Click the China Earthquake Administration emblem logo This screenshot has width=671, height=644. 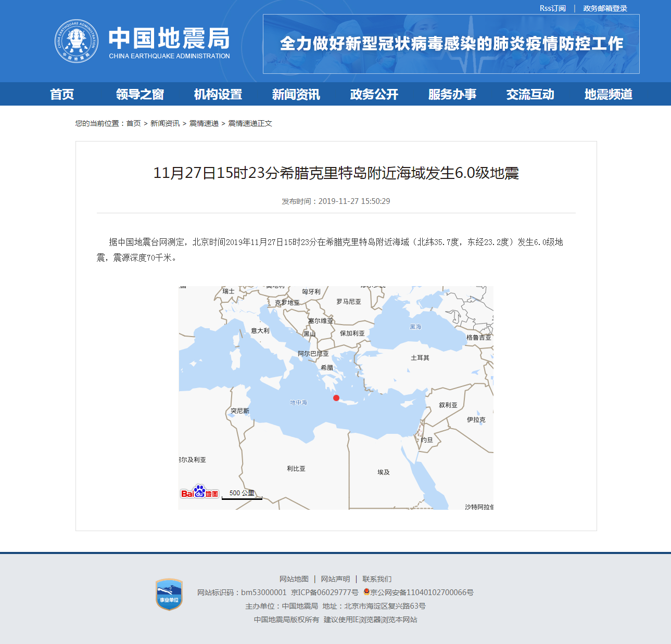pos(77,42)
